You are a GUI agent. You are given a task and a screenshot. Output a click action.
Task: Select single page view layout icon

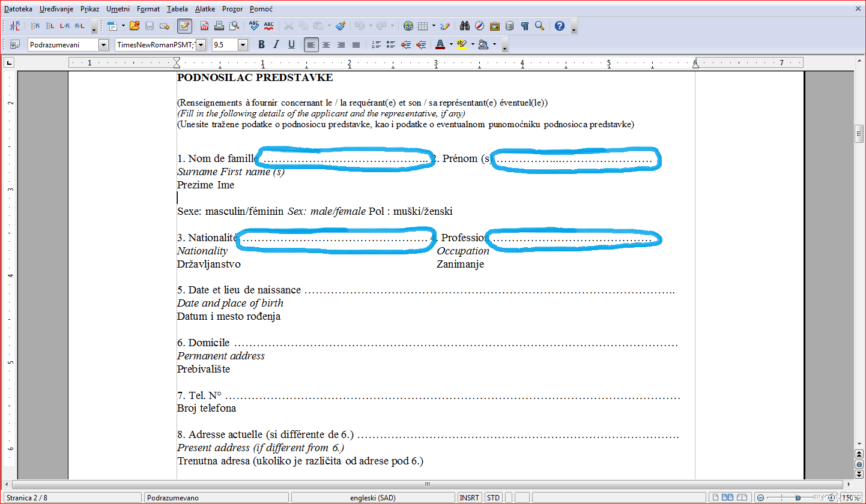716,497
